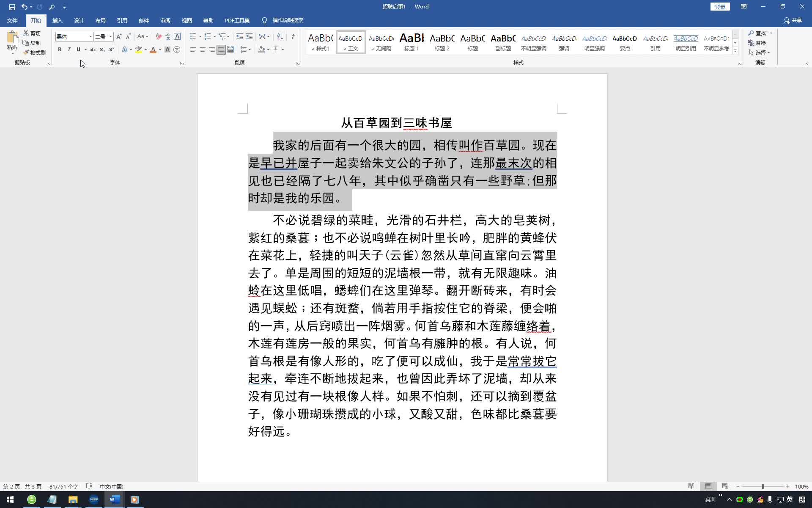Apply enclosed character (circled 字) formatting
The height and width of the screenshot is (508, 812).
click(x=177, y=50)
